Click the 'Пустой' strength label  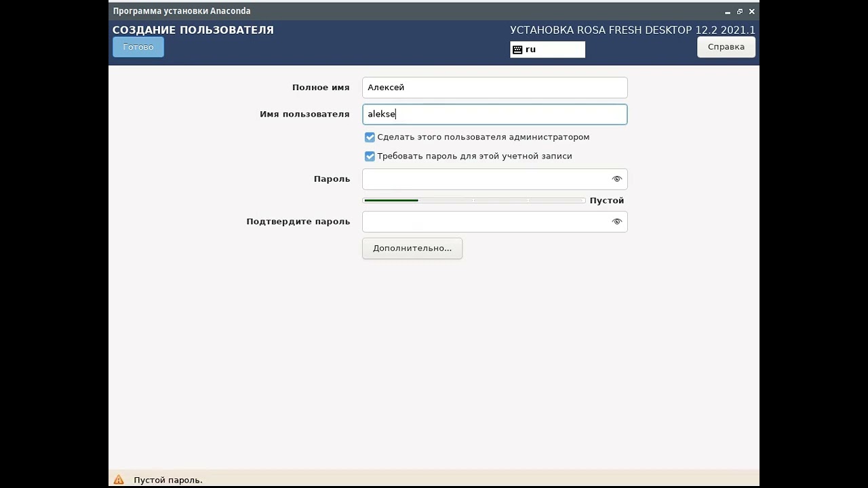tap(607, 201)
